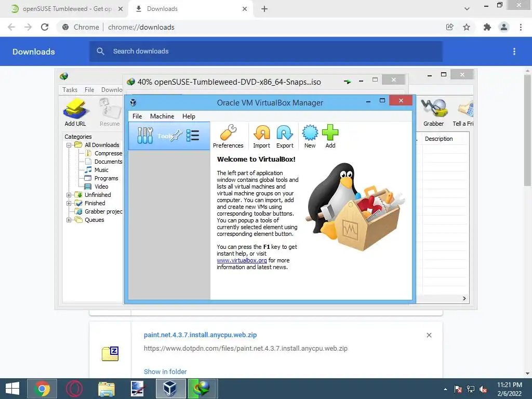Open the Chrome three-dot menu
532x399 pixels.
[521, 27]
